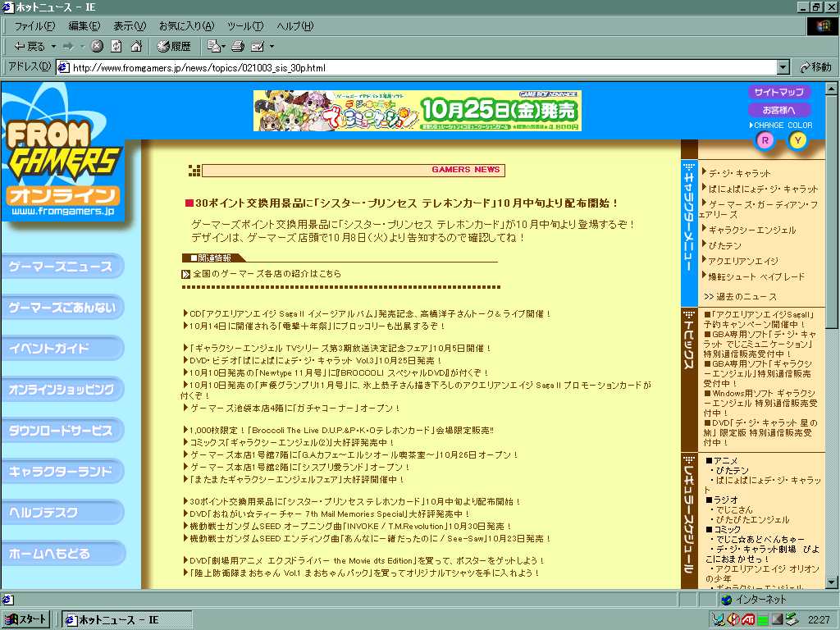Screen dimensions: 840x630
Task: Stop page loading with the Stop icon
Action: coord(97,47)
